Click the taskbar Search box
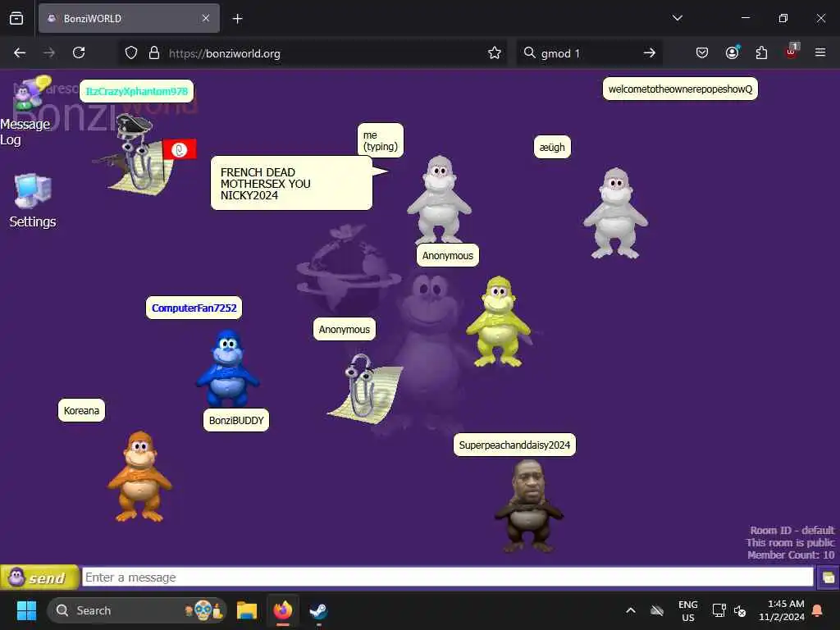This screenshot has height=630, width=840. [x=137, y=610]
